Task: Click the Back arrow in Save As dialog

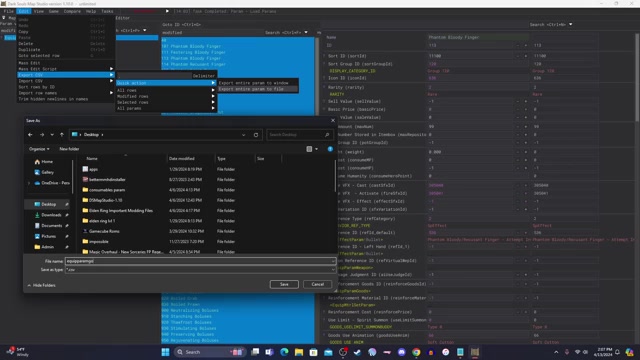Action: tap(30, 135)
